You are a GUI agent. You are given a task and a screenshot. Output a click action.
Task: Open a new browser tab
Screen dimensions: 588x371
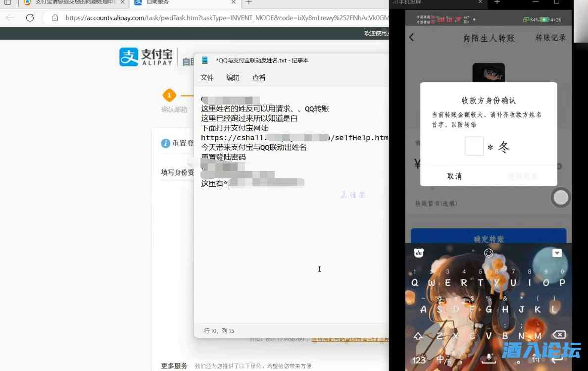point(248,2)
